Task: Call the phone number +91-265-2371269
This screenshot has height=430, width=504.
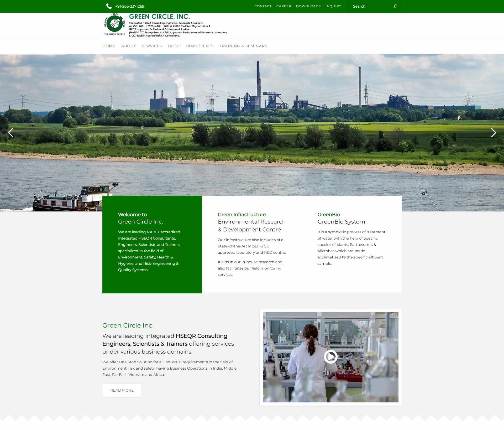Action: (x=130, y=6)
